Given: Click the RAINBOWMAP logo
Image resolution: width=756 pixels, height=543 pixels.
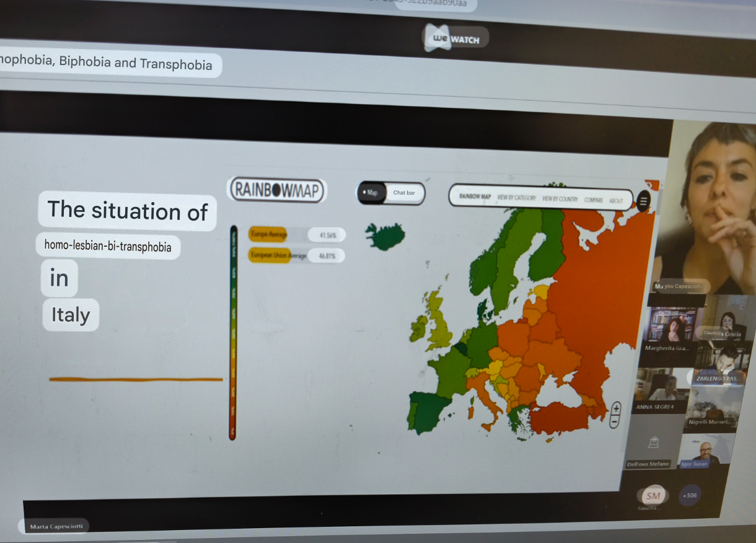Looking at the screenshot, I should pyautogui.click(x=277, y=190).
